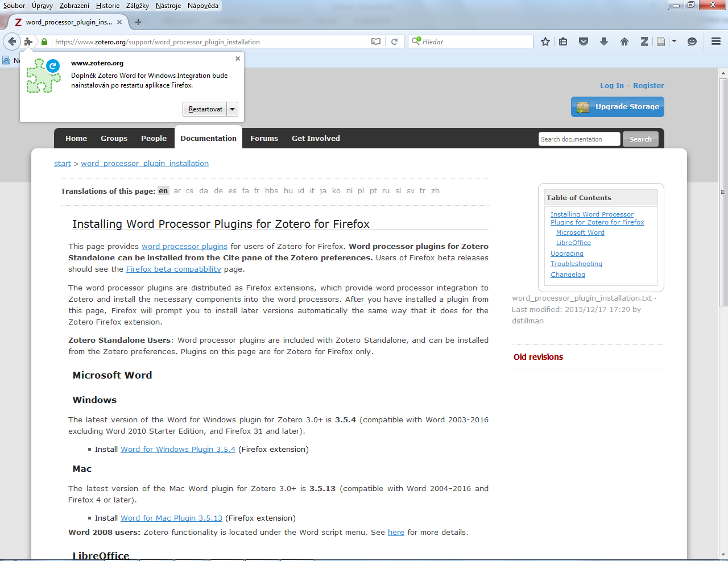Image resolution: width=728 pixels, height=561 pixels.
Task: Open Downloads arrow icon
Action: [604, 41]
